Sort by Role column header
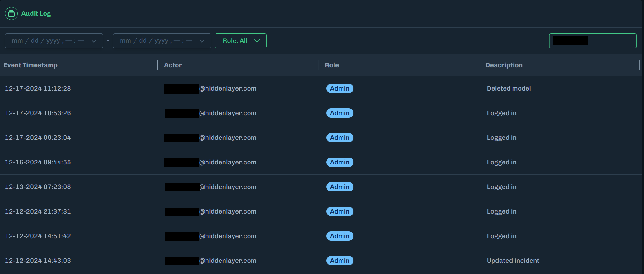 pyautogui.click(x=332, y=65)
